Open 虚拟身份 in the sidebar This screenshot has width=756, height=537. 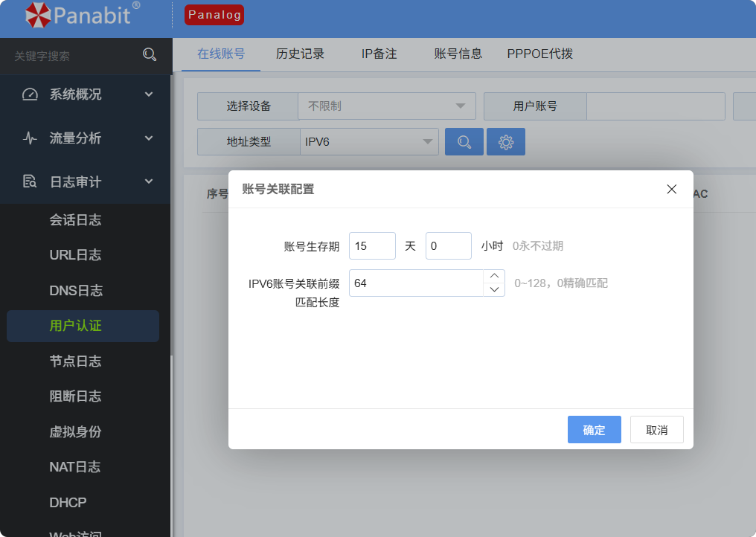(75, 431)
